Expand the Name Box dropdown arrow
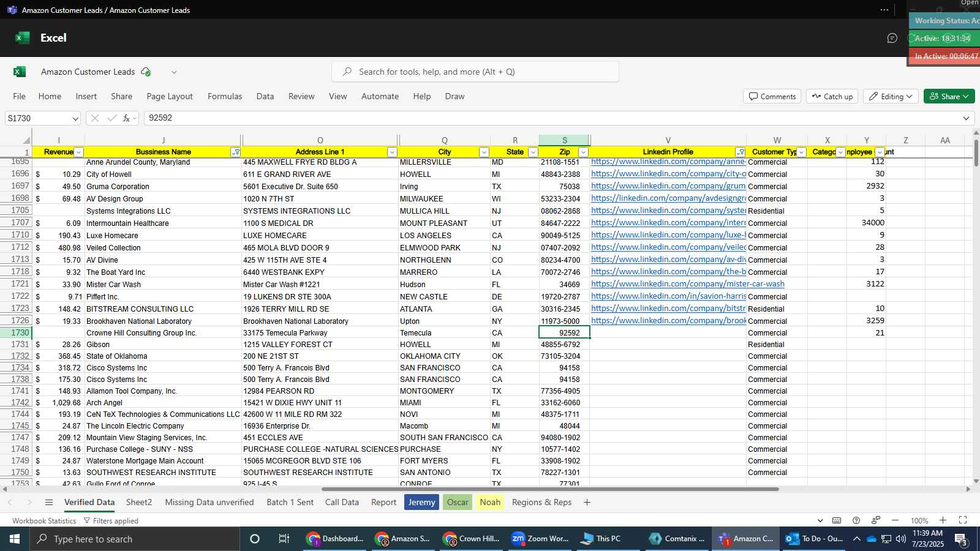 [x=75, y=118]
